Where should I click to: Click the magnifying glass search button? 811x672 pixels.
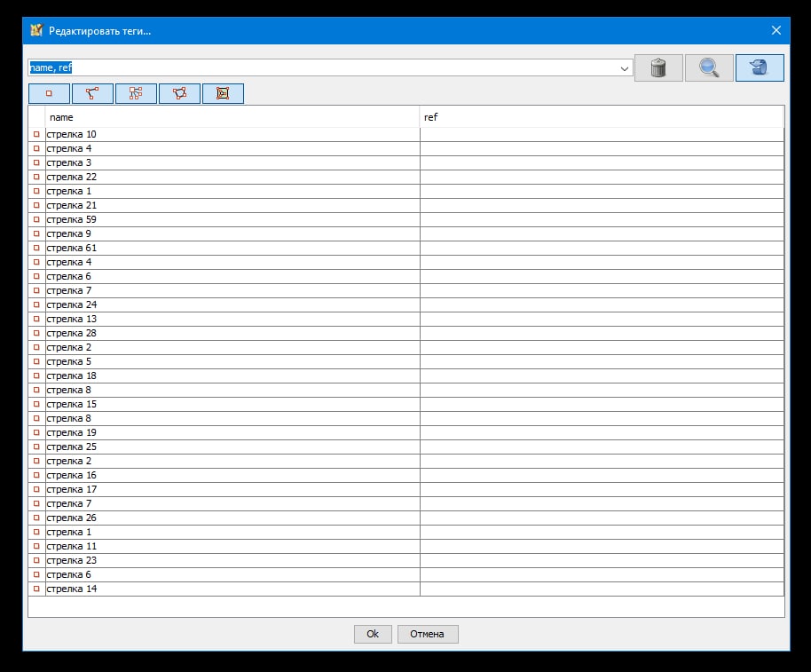709,67
